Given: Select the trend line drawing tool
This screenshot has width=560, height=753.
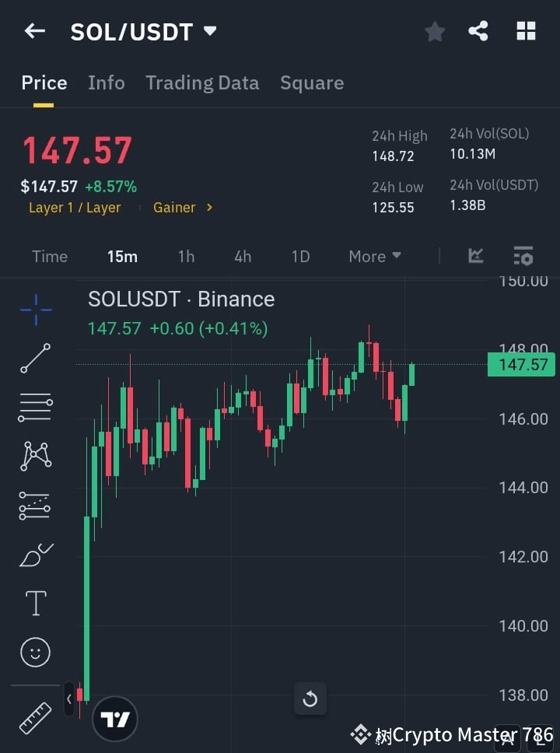Looking at the screenshot, I should 35,359.
